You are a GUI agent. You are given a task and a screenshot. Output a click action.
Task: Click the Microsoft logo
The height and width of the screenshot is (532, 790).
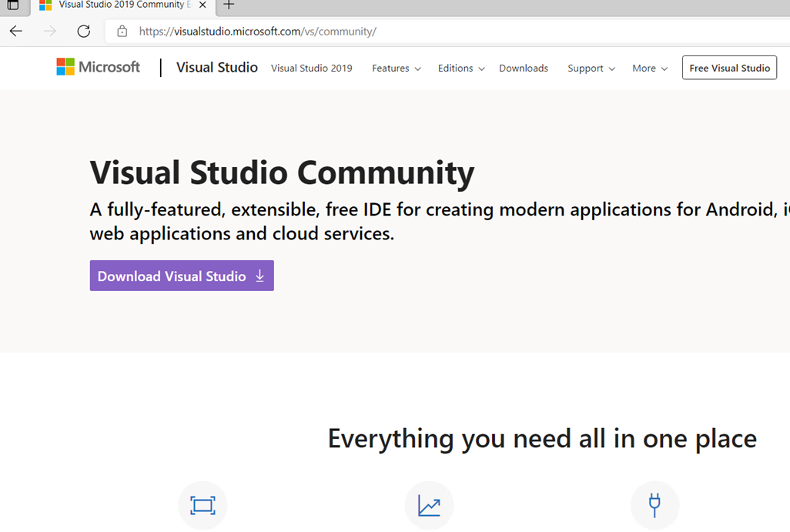pyautogui.click(x=99, y=67)
